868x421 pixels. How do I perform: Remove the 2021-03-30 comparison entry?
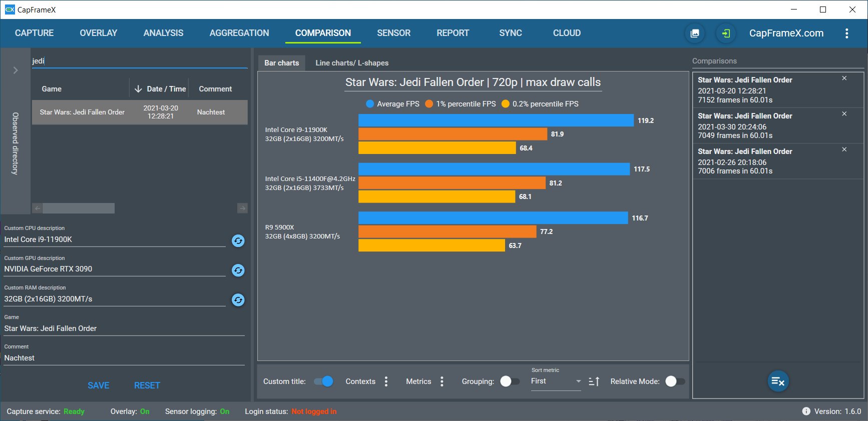click(x=844, y=114)
